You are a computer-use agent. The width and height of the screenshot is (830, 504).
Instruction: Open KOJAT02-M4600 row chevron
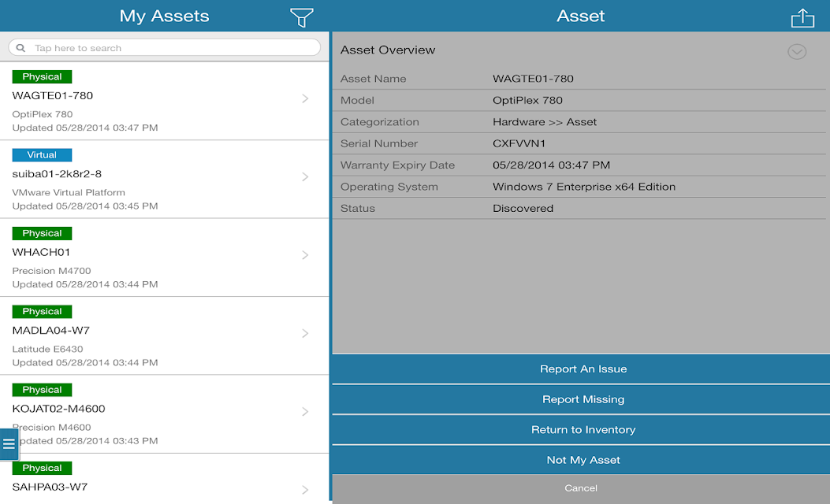tap(305, 411)
